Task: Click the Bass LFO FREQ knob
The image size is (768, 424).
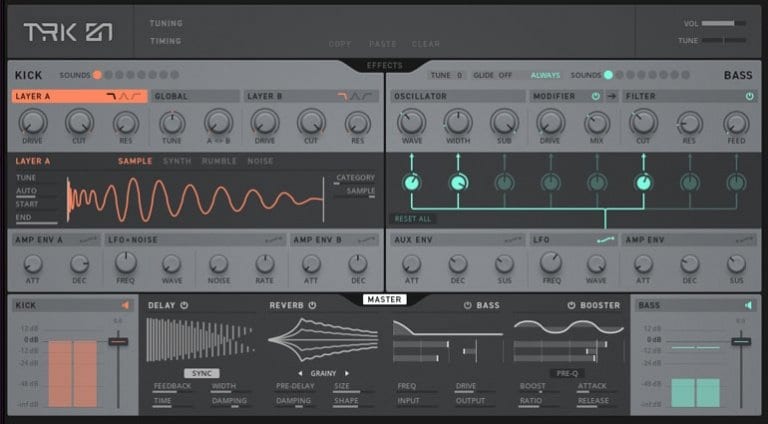Action: (x=551, y=263)
